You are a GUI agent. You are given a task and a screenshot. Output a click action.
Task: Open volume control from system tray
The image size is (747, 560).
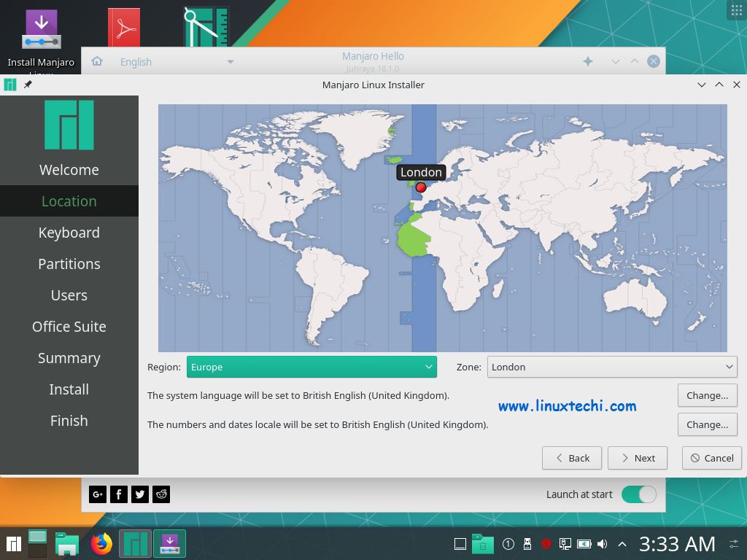602,543
